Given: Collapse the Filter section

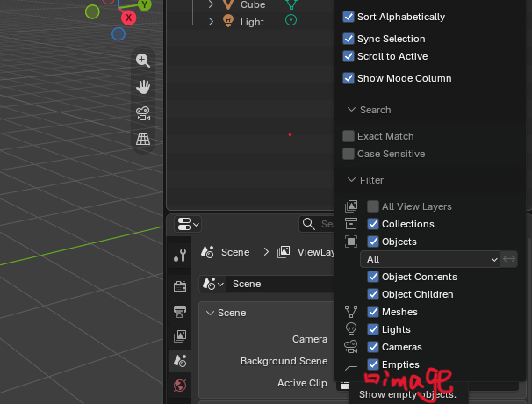Looking at the screenshot, I should click(351, 179).
